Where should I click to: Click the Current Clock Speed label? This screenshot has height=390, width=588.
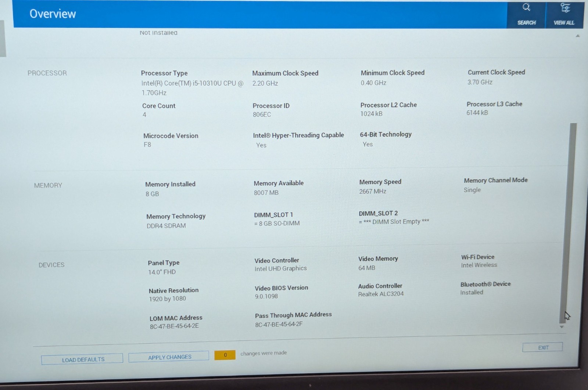click(496, 72)
